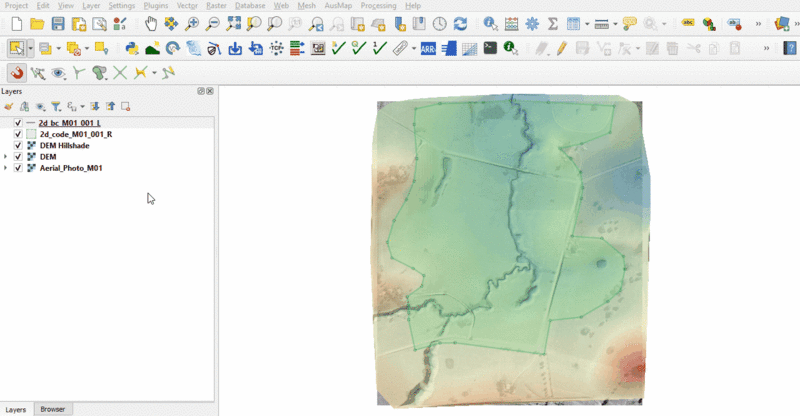
Task: Switch to the Browser panel tab
Action: coord(52,409)
